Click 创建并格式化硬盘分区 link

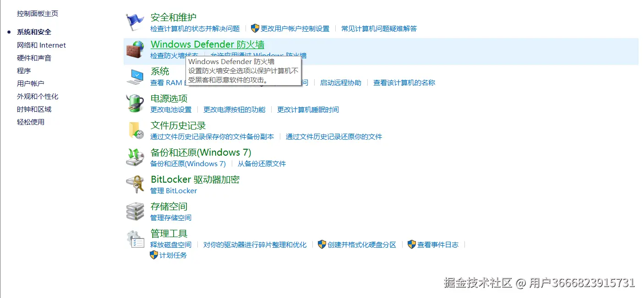click(x=362, y=244)
